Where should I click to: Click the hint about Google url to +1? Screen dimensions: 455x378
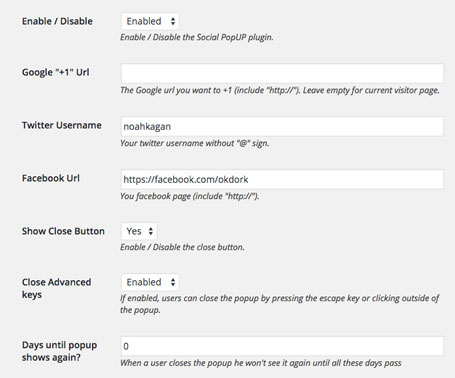(x=280, y=90)
